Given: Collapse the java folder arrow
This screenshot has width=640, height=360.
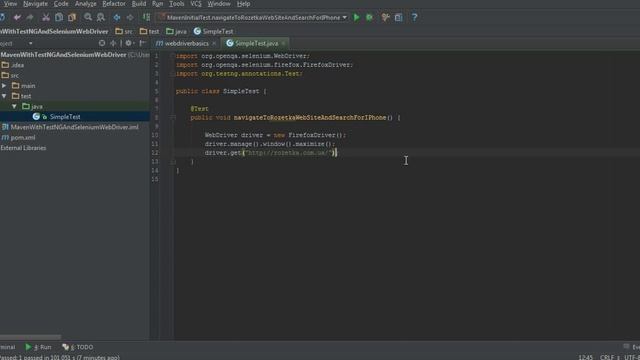Looking at the screenshot, I should point(14,106).
